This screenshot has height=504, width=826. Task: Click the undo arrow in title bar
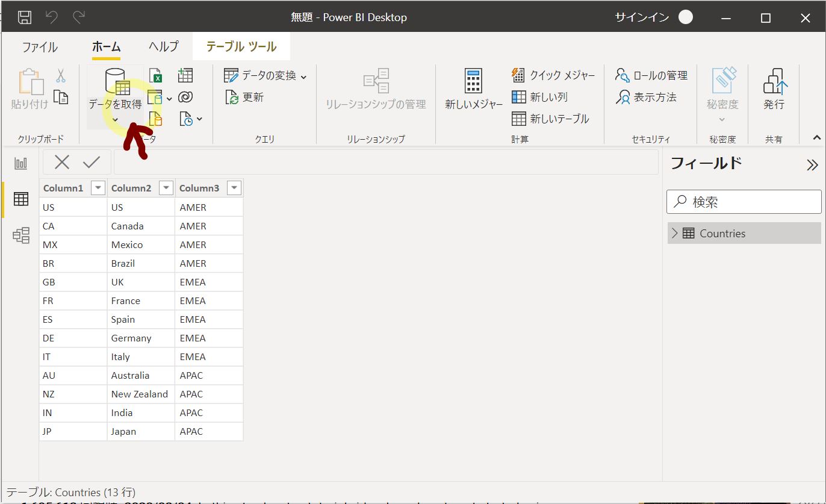[52, 17]
